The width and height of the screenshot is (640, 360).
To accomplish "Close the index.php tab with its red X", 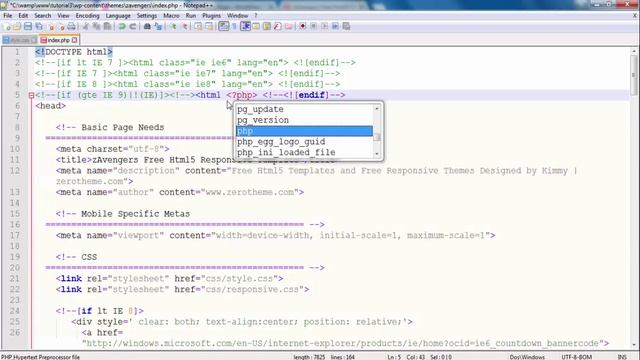I will point(74,40).
